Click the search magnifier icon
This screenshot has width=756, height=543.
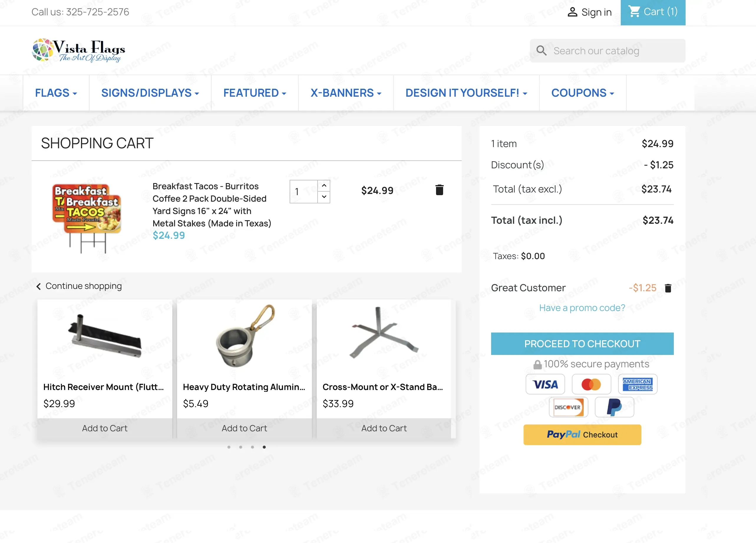pyautogui.click(x=541, y=51)
